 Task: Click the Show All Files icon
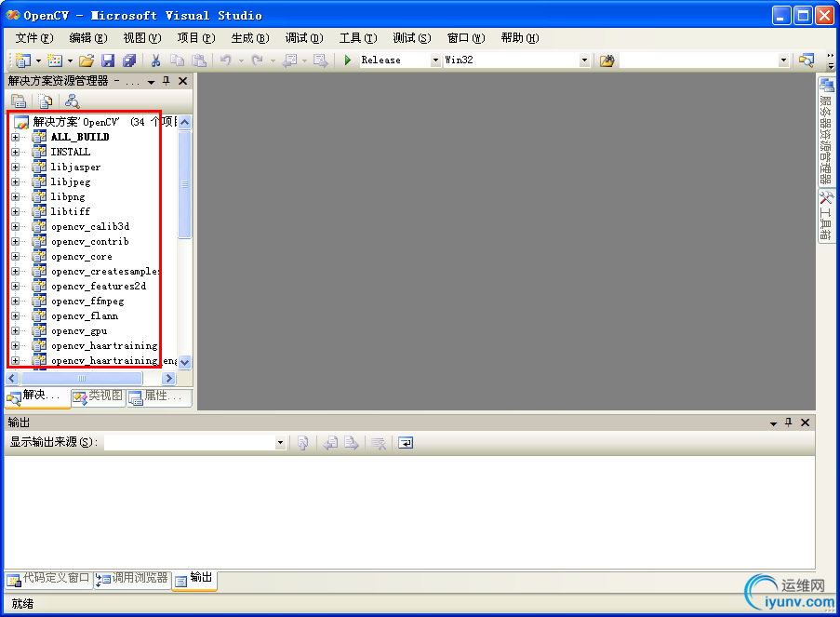click(x=46, y=101)
